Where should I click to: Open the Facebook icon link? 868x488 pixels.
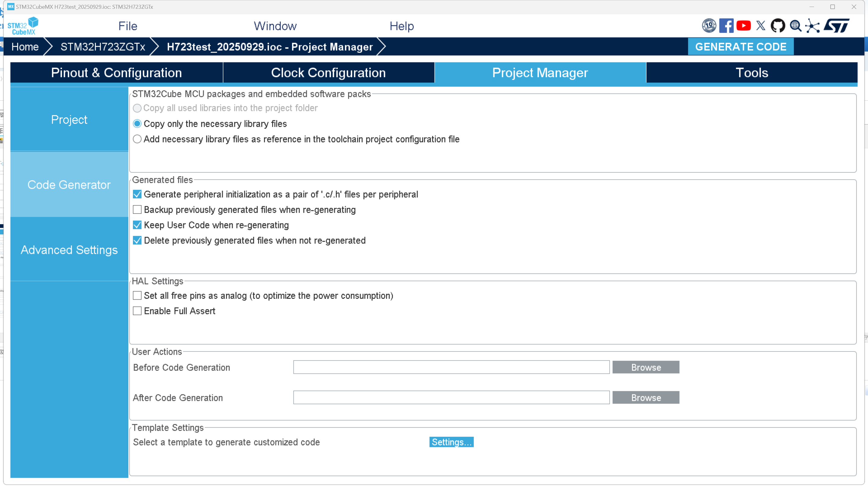[726, 26]
